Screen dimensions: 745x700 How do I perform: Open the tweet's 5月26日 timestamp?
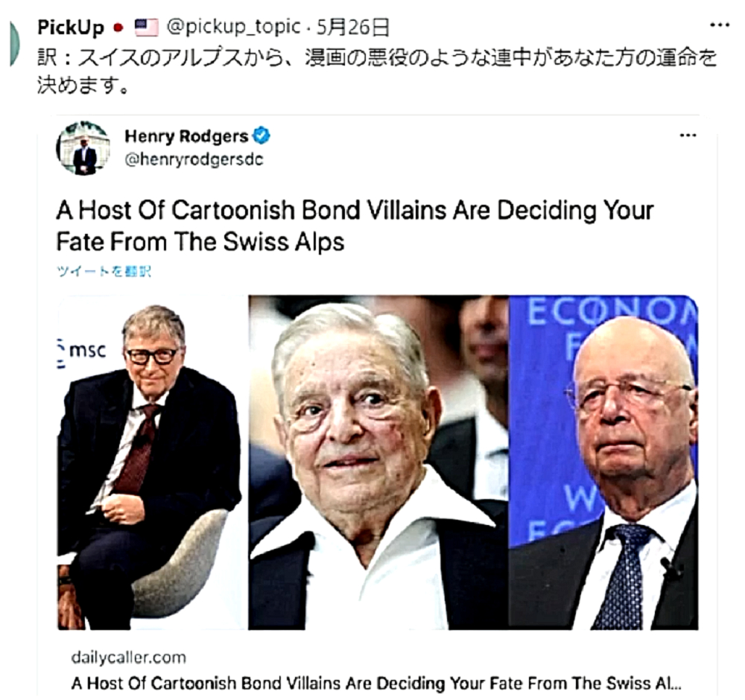[352, 28]
